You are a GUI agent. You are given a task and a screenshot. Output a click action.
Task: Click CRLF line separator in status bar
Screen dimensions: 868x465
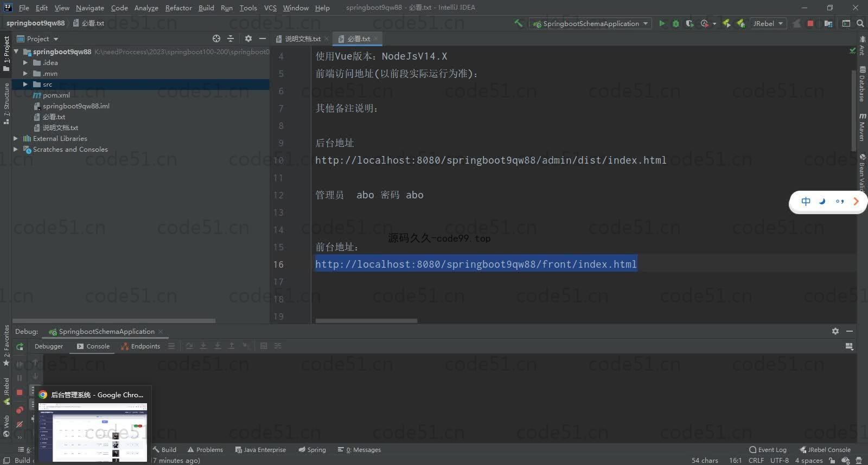(x=756, y=460)
